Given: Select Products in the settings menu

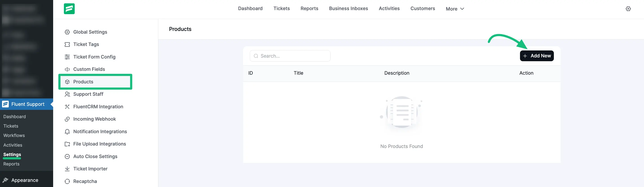Looking at the screenshot, I should (x=95, y=82).
